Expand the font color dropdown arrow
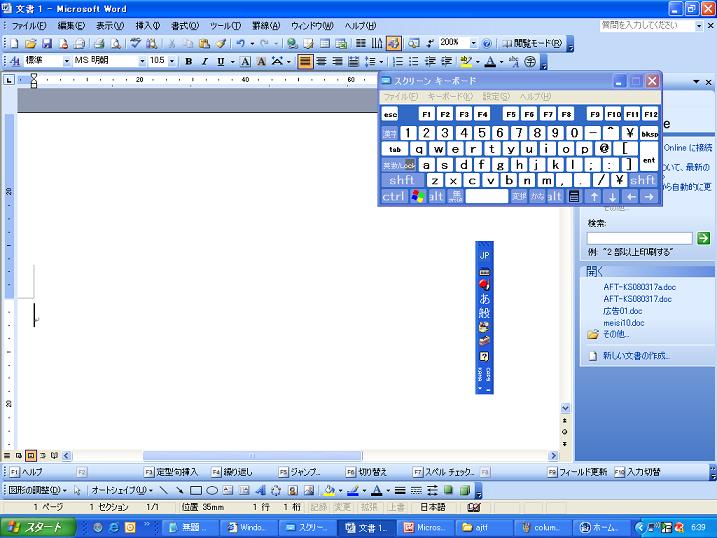The image size is (717, 538). click(x=502, y=61)
